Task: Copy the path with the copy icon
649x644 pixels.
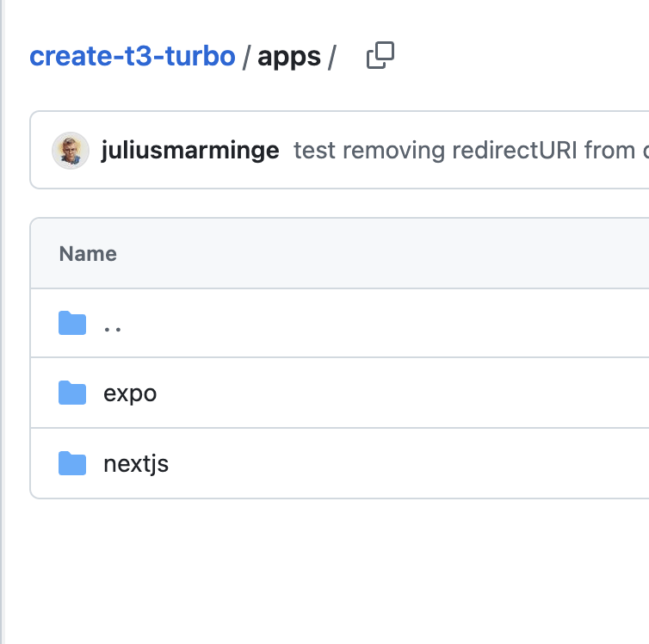Action: (x=380, y=55)
